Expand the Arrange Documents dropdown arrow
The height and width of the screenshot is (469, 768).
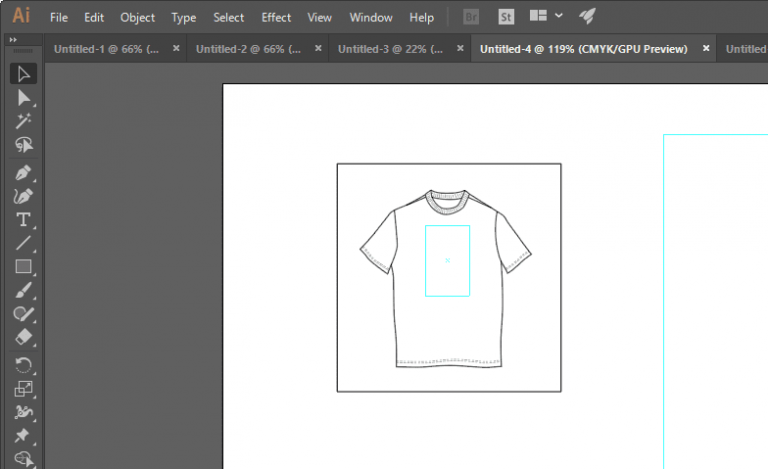[x=559, y=16]
